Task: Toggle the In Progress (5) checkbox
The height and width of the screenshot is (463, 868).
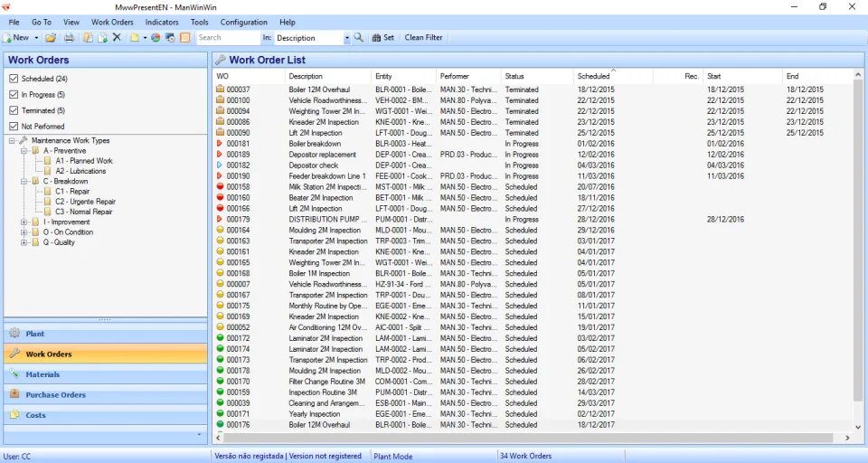Action: coord(14,95)
